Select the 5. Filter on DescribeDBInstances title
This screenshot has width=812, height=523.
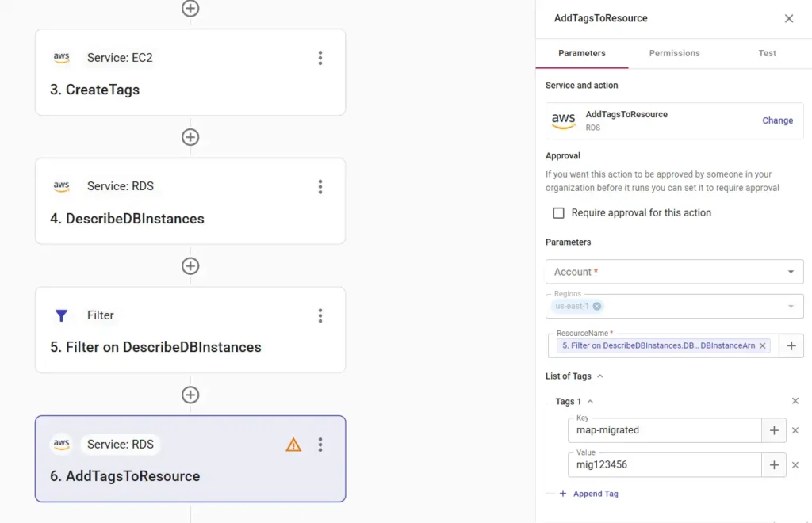tap(155, 347)
